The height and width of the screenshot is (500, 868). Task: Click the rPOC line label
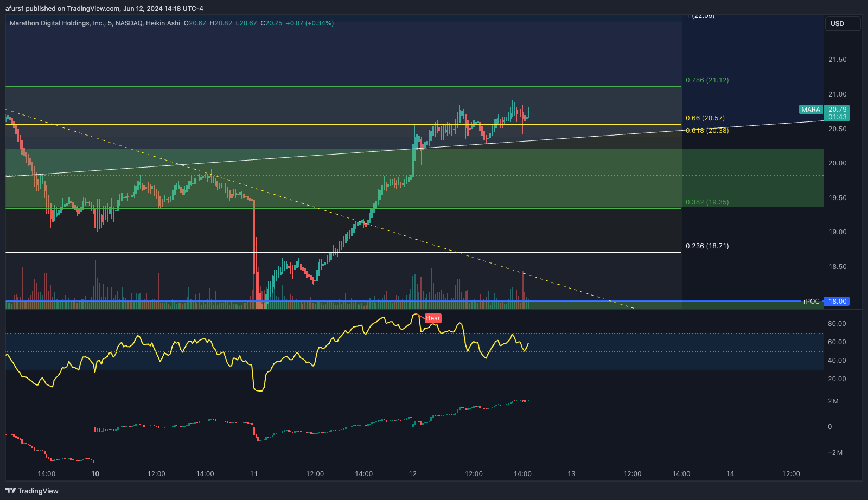point(812,302)
